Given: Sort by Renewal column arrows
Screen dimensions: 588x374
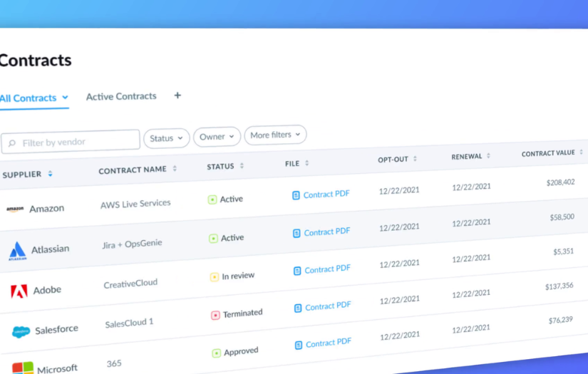Looking at the screenshot, I should tap(488, 155).
